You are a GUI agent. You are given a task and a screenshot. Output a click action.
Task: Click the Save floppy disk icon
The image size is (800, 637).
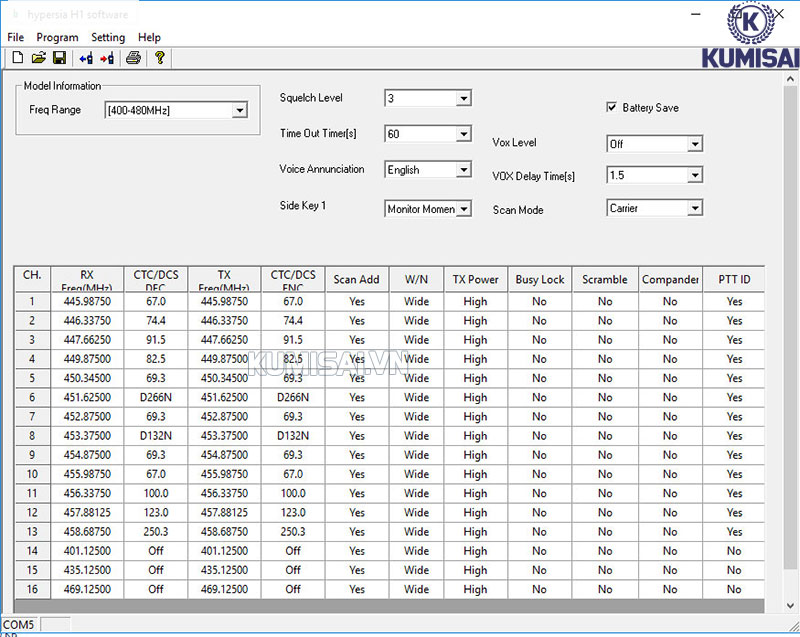tap(59, 58)
